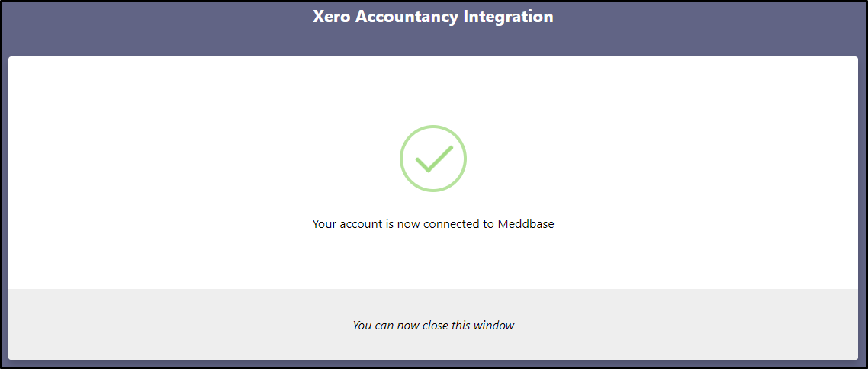Screen dimensions: 868x369
Task: Select the word Meddbase in the message
Action: click(526, 224)
